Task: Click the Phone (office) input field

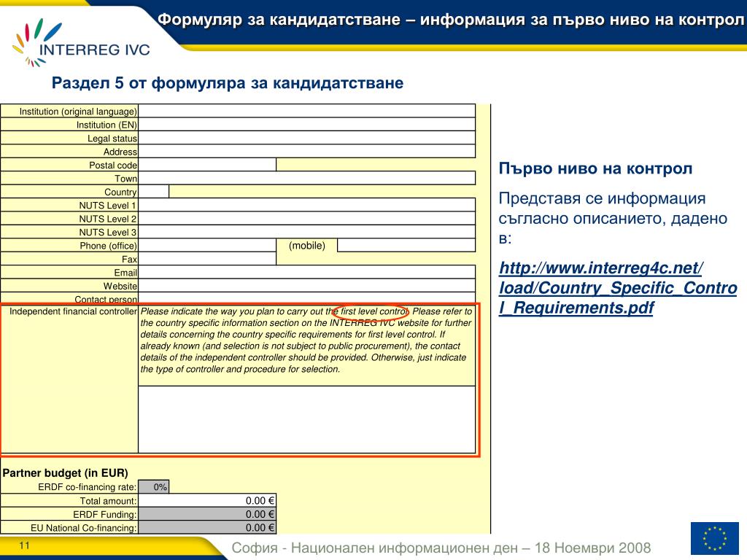Action: pyautogui.click(x=207, y=245)
